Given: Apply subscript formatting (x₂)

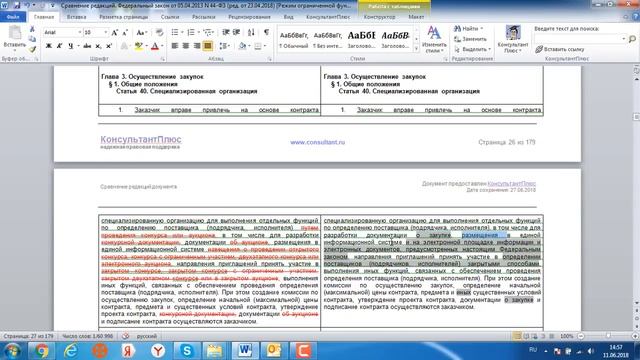Looking at the screenshot, I should tap(98, 46).
